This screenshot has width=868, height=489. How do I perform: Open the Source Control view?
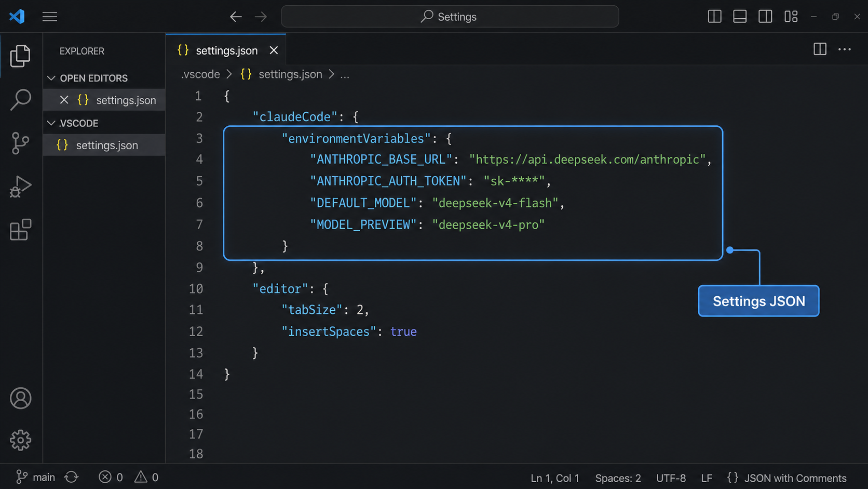point(20,143)
